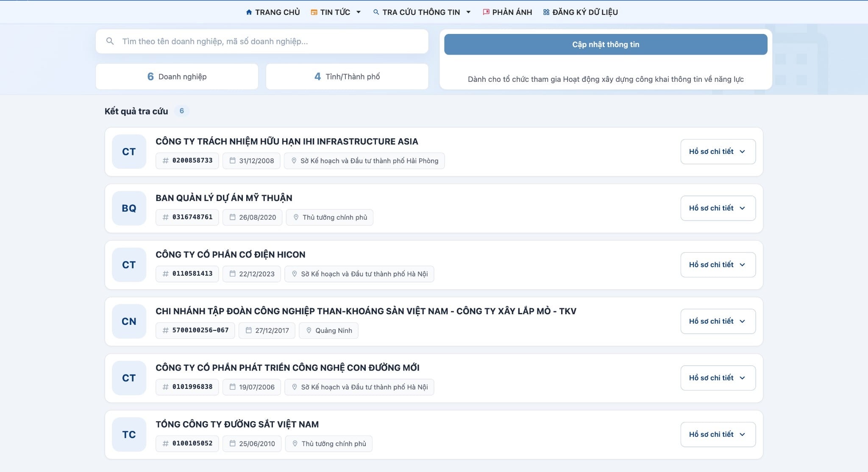This screenshot has height=472, width=868.
Task: Select the 6 Doanh nghiệp stat card
Action: [177, 76]
